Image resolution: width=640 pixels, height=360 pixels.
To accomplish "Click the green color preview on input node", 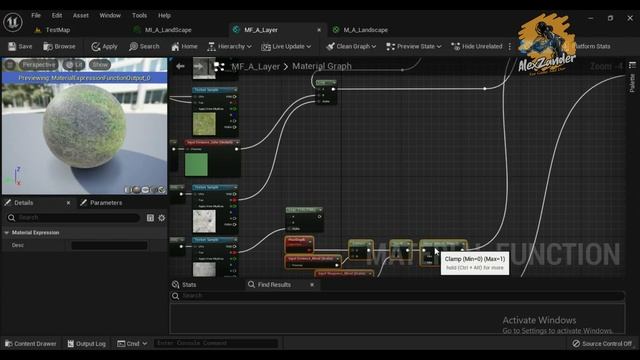I will (x=196, y=164).
